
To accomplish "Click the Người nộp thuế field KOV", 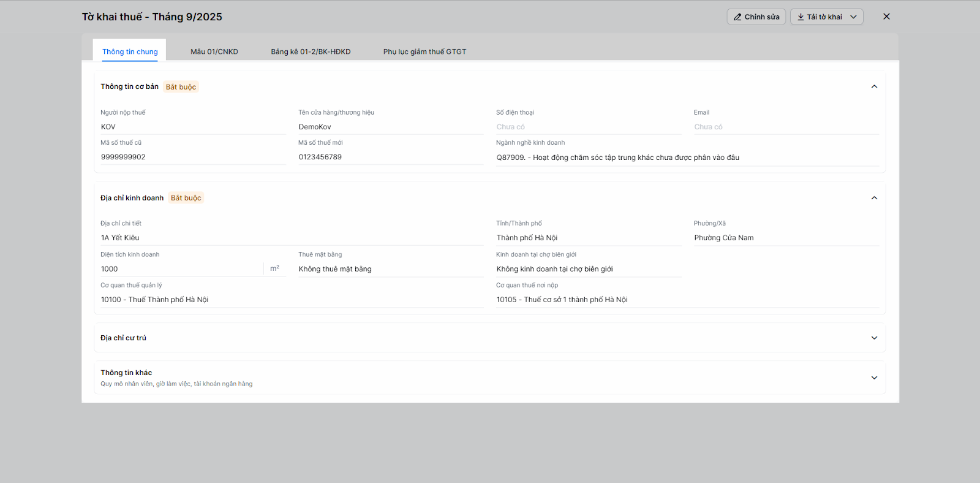I will (x=193, y=127).
